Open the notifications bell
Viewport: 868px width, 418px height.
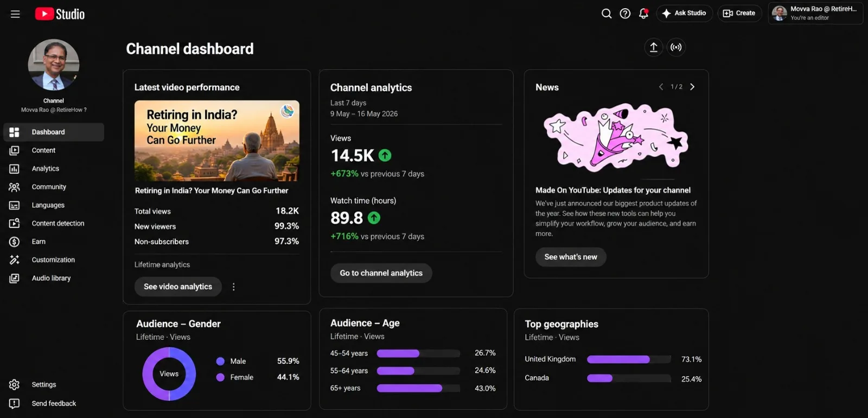point(643,14)
